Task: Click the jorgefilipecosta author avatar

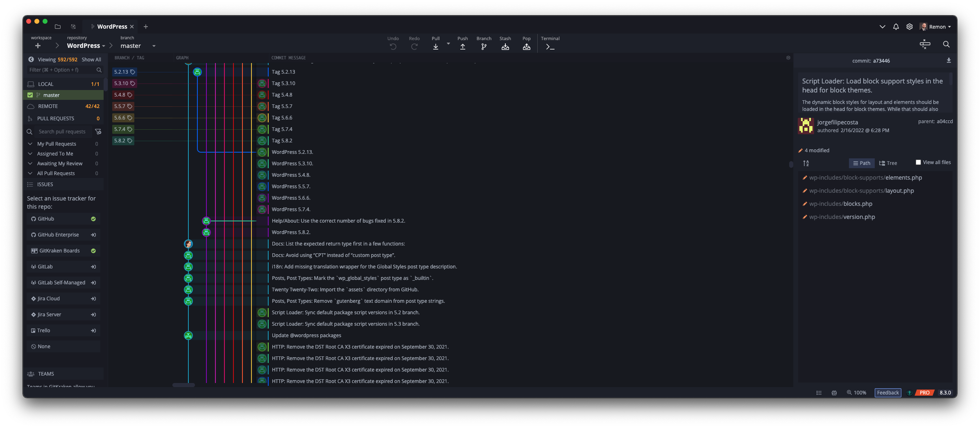Action: (806, 126)
